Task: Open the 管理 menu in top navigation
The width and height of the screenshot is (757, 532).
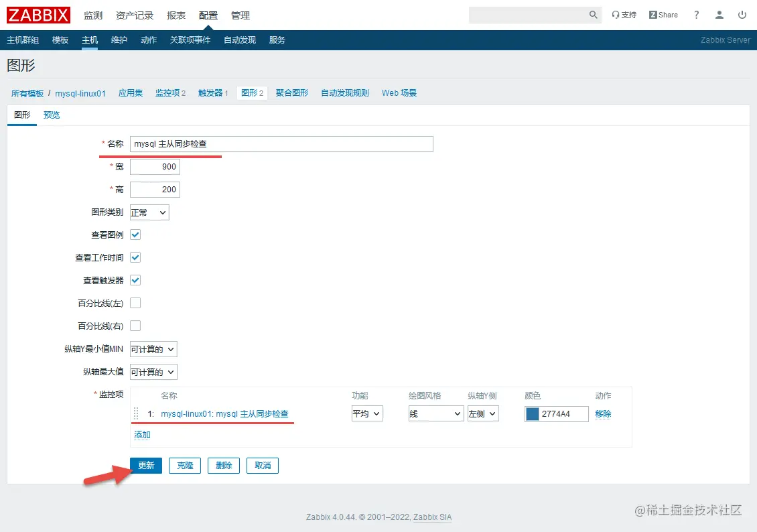Action: click(x=240, y=15)
